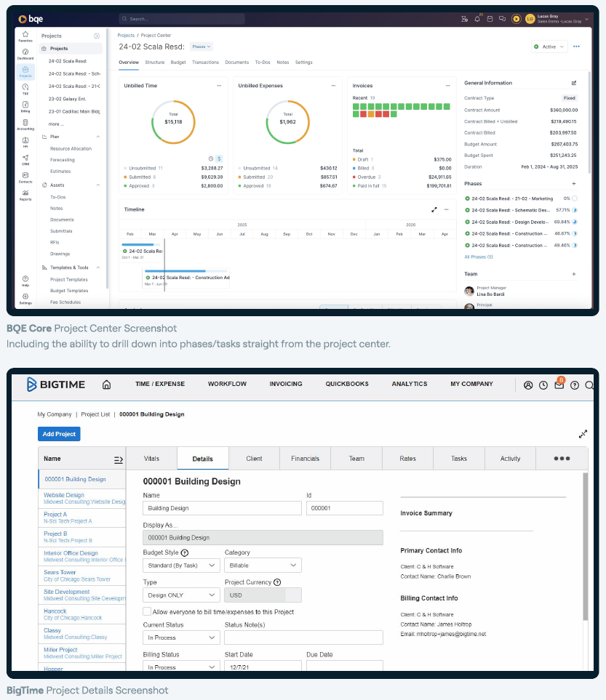
Task: Collapse the BQE Projects side panel
Action: (x=97, y=36)
